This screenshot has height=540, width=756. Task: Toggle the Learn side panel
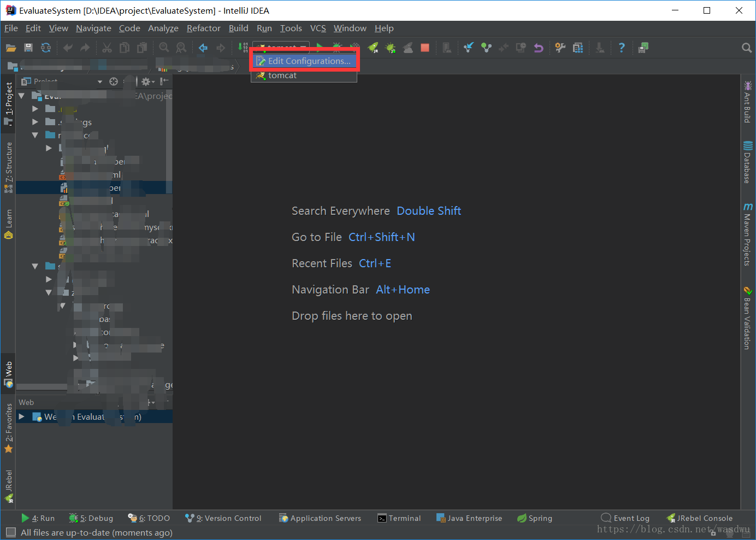[8, 224]
